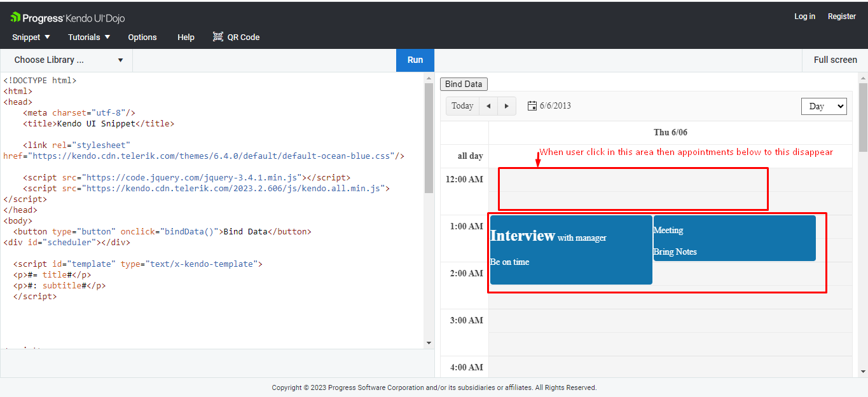Viewport: 868px width, 397px height.
Task: Click the Log in link
Action: (x=804, y=17)
